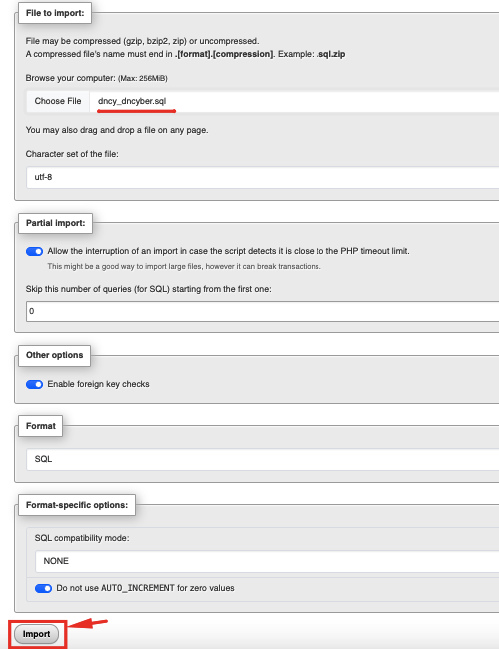Click the Import button
This screenshot has width=499, height=649.
[36, 634]
